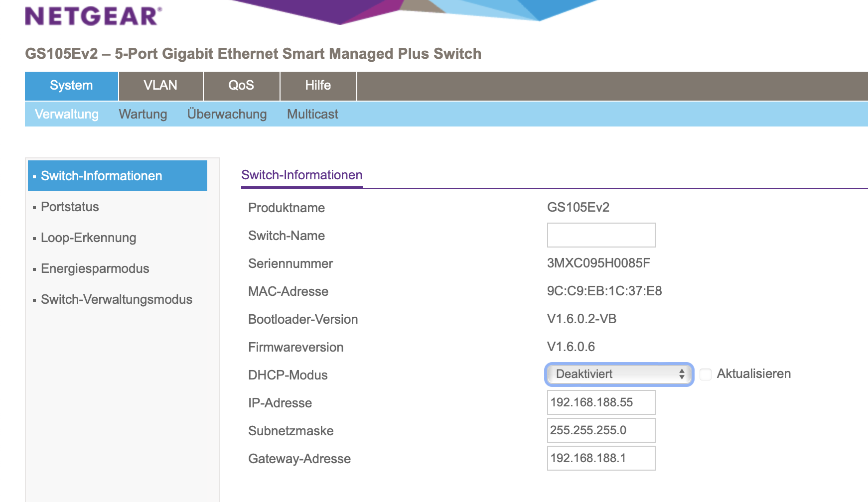The width and height of the screenshot is (868, 502).
Task: Click the NETGEAR logo
Action: (93, 16)
